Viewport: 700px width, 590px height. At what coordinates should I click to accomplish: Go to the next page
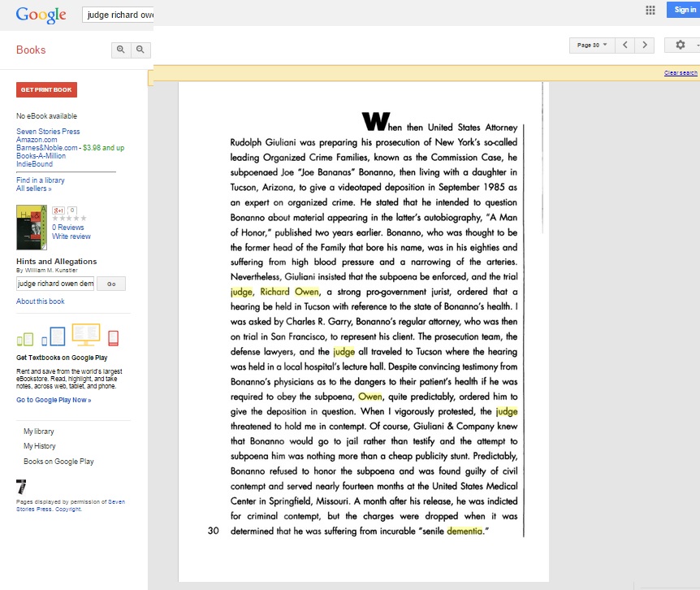pyautogui.click(x=645, y=46)
